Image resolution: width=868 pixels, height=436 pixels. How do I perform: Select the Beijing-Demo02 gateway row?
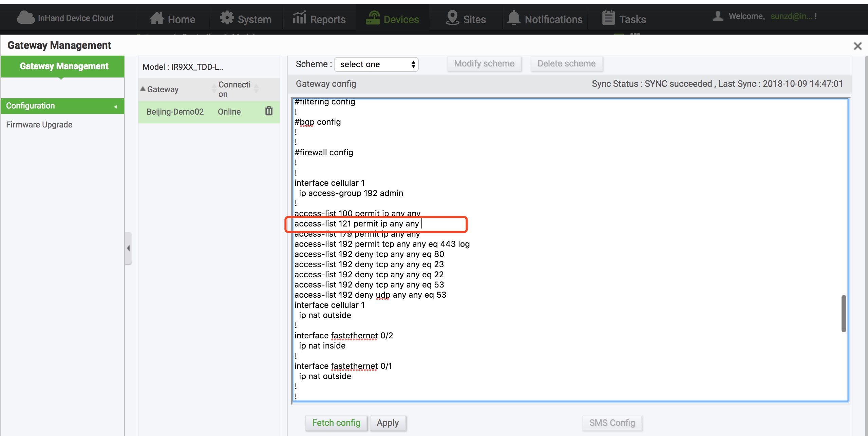click(x=175, y=112)
